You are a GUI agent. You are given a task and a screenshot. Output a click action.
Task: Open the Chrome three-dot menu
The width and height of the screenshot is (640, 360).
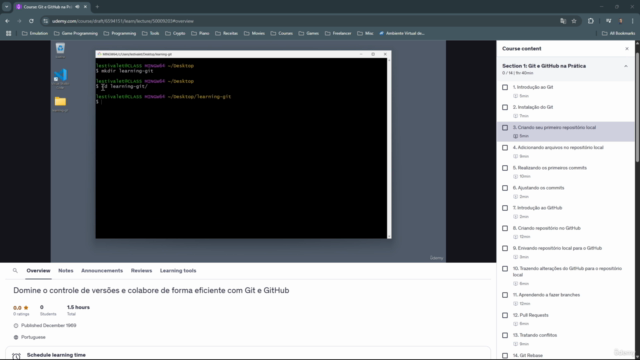[632, 21]
